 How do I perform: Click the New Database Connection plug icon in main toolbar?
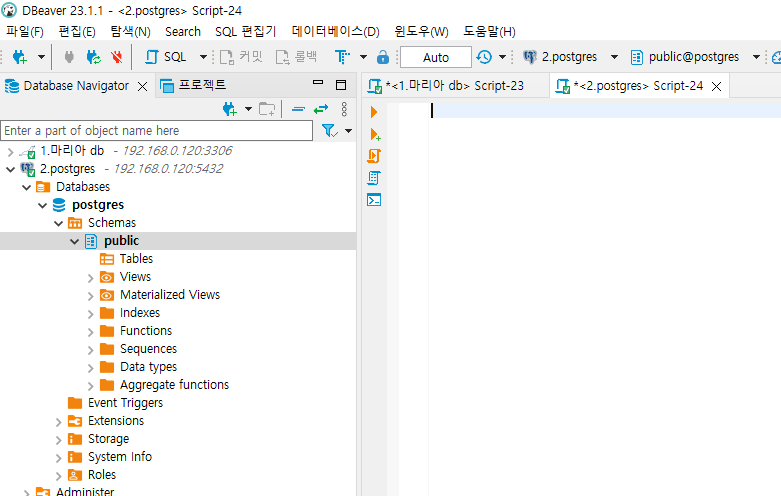click(20, 57)
